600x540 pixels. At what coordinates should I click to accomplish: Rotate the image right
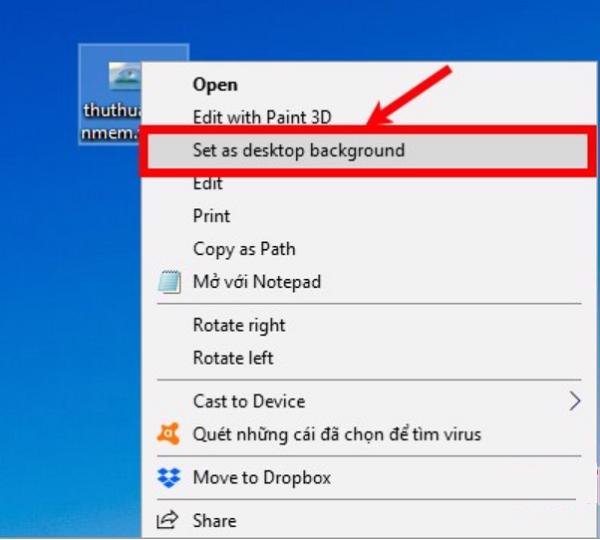coord(239,325)
